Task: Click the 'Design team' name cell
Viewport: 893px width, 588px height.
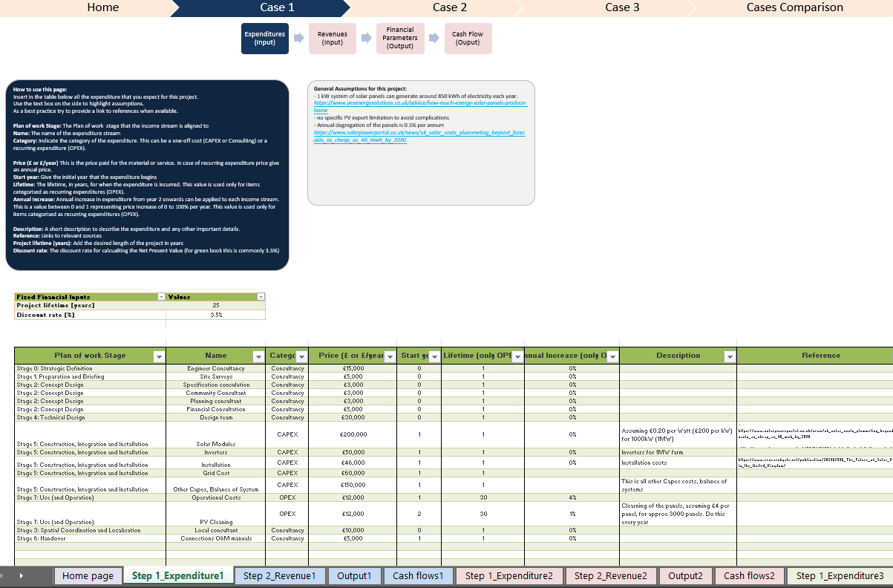Action: (215, 417)
